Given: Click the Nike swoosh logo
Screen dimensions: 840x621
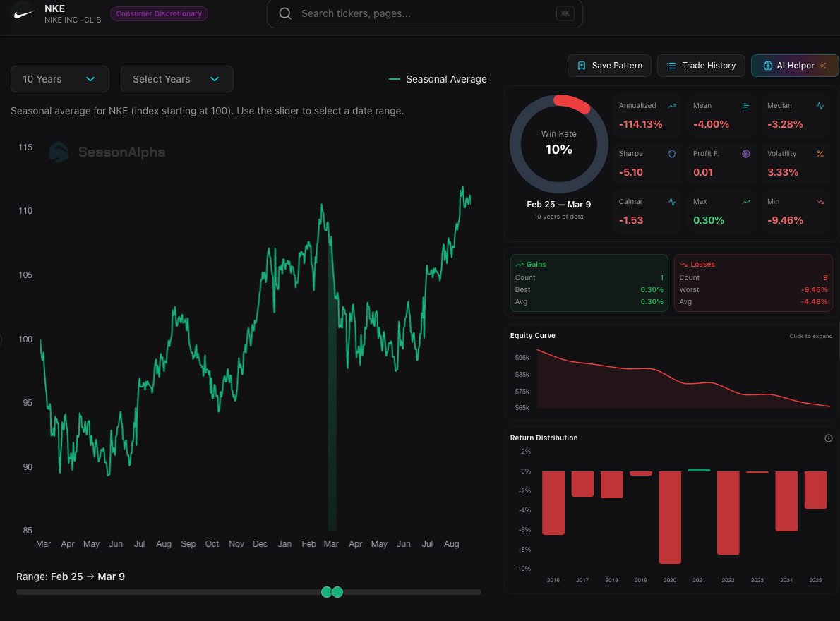Looking at the screenshot, I should tap(23, 14).
